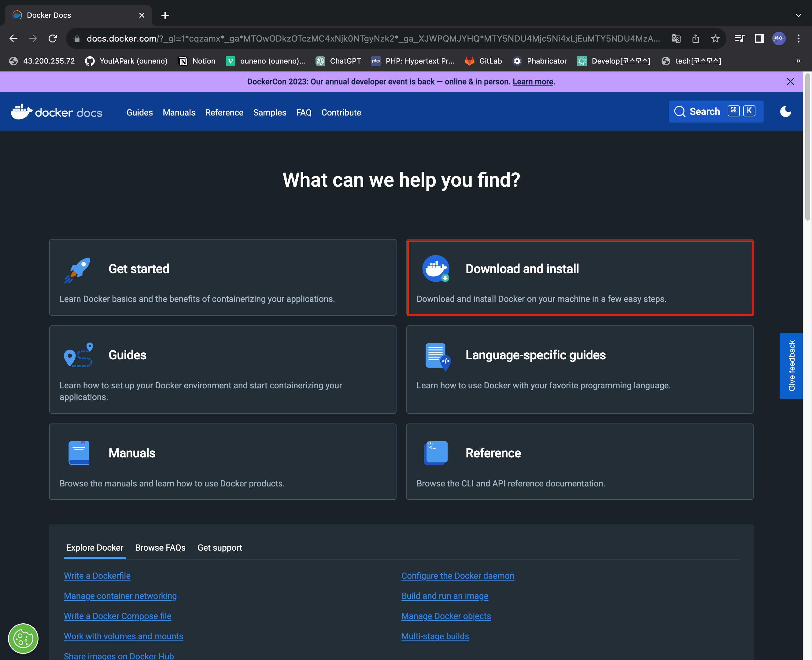Open the cookie preferences icon

(x=23, y=639)
